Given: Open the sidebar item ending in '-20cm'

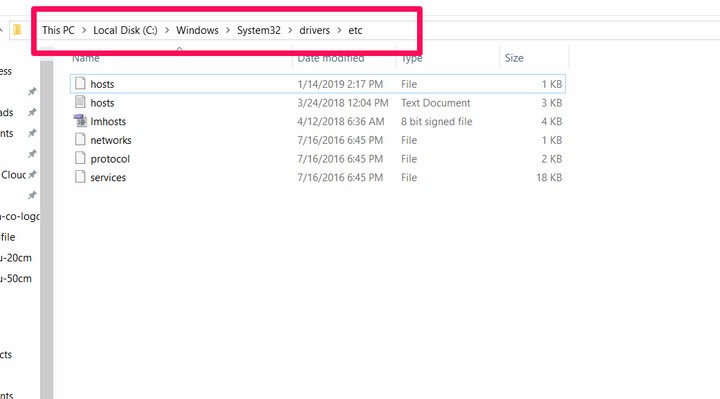Looking at the screenshot, I should [x=16, y=258].
